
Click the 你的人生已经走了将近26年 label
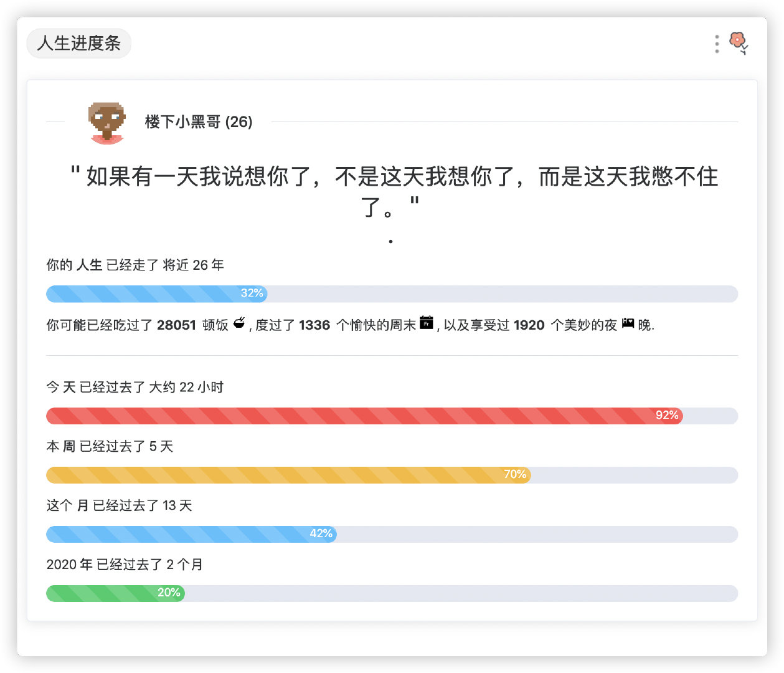click(135, 265)
